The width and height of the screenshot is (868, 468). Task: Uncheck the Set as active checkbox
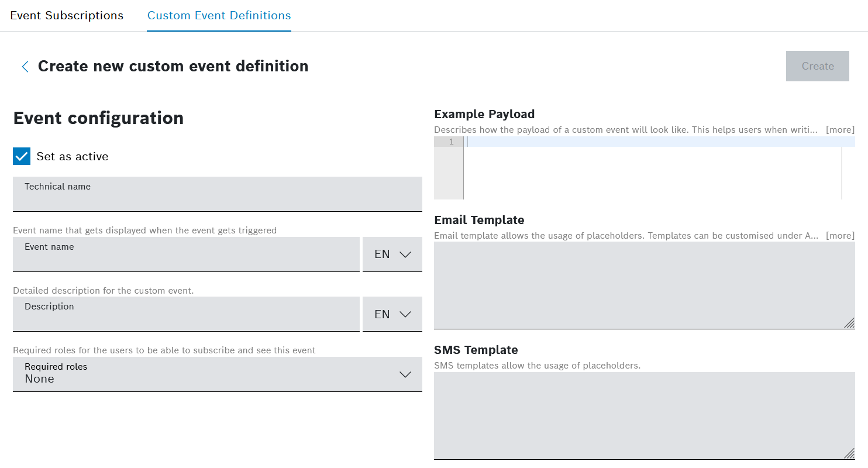22,156
